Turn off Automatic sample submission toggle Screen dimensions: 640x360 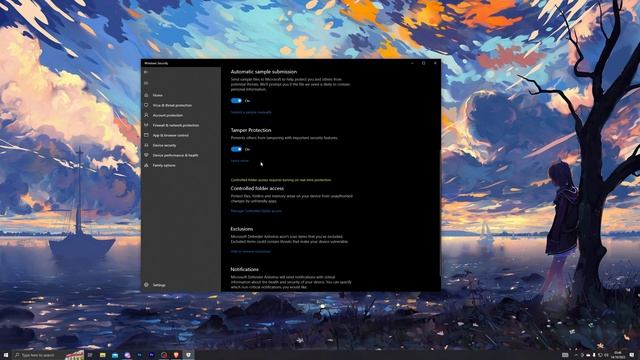tap(236, 100)
